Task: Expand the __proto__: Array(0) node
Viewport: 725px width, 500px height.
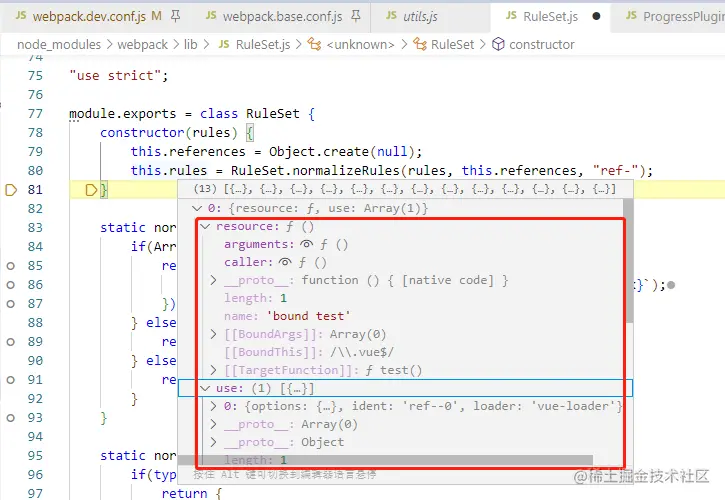Action: point(213,425)
